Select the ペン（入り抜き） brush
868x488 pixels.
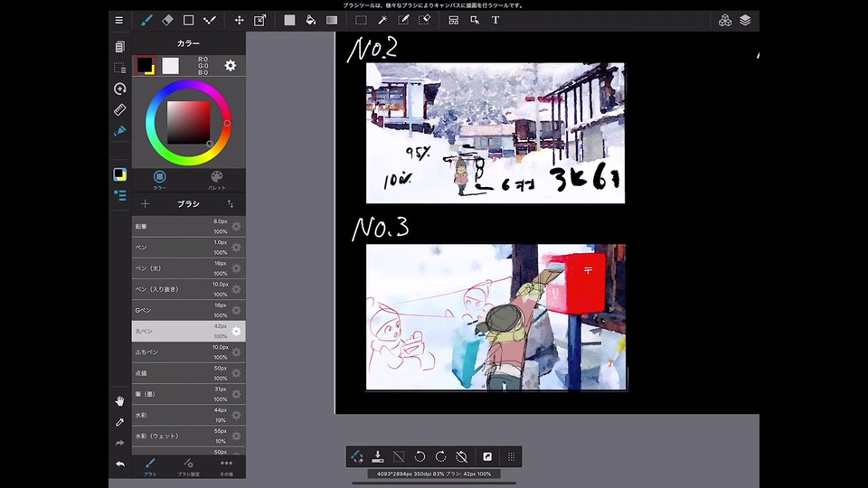[189, 289]
